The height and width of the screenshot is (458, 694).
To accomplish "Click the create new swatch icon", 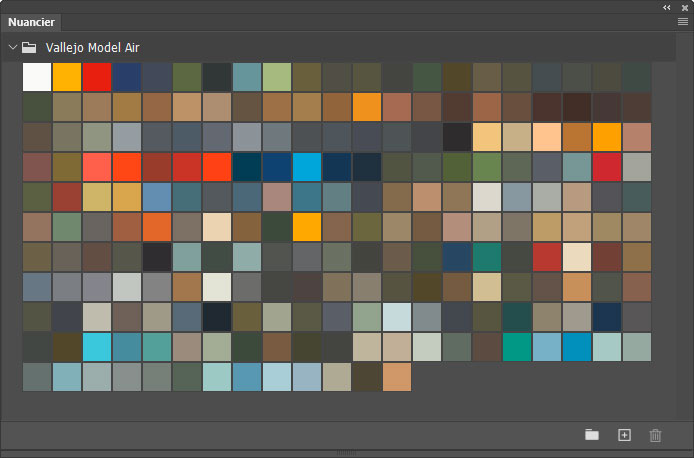I will tap(624, 434).
